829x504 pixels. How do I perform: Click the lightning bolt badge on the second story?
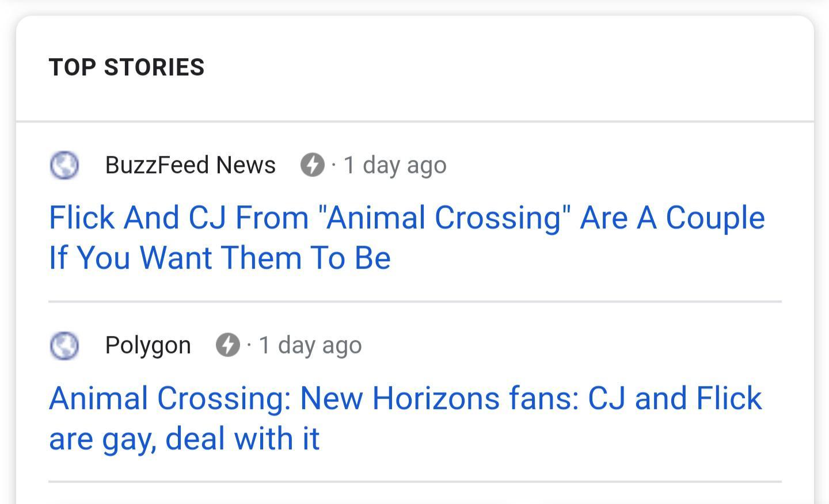tap(227, 345)
